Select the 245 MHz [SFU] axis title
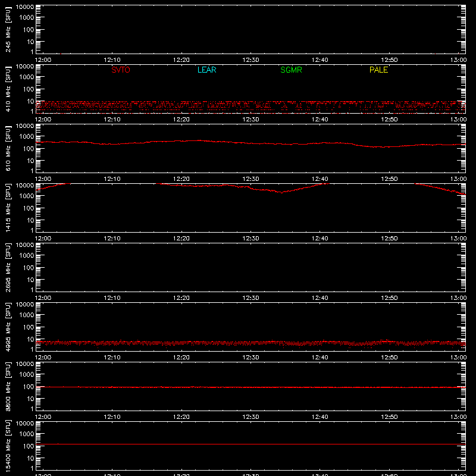The height and width of the screenshot is (476, 476). [8, 29]
